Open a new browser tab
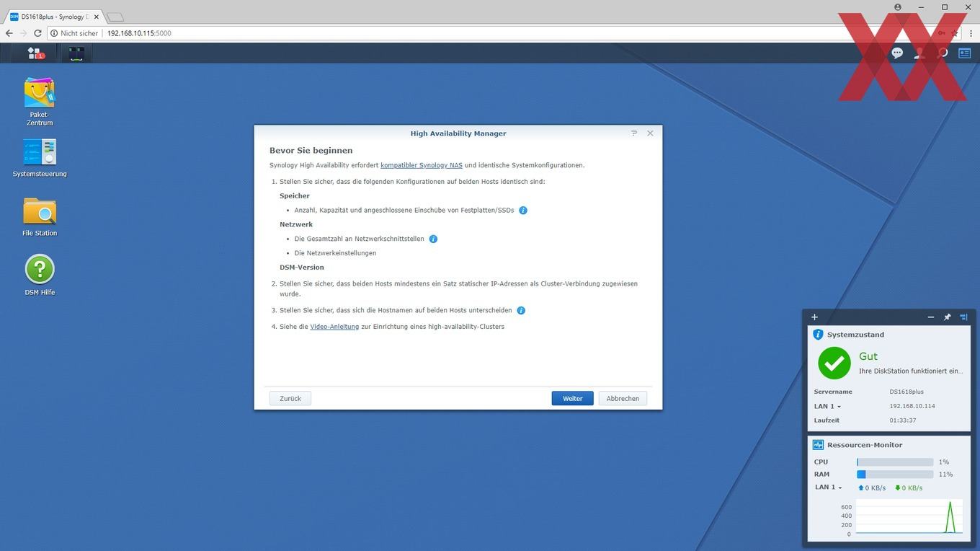 pos(115,17)
